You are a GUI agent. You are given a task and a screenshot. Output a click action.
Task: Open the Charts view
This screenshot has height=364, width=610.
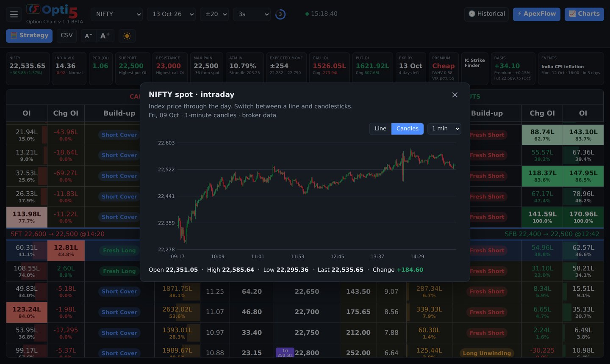584,14
